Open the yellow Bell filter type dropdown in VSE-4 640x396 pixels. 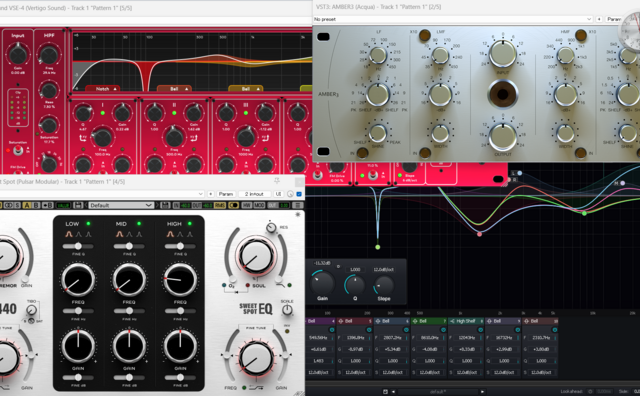click(x=246, y=89)
